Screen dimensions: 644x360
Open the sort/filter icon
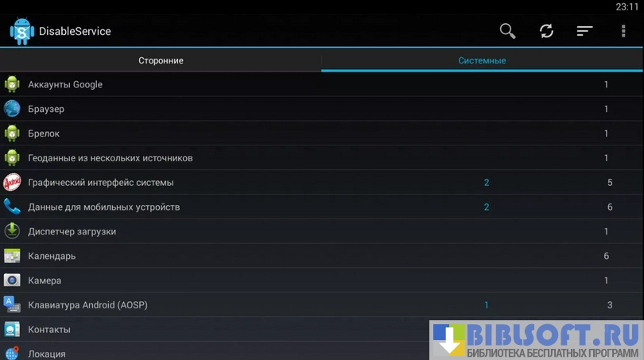[584, 31]
